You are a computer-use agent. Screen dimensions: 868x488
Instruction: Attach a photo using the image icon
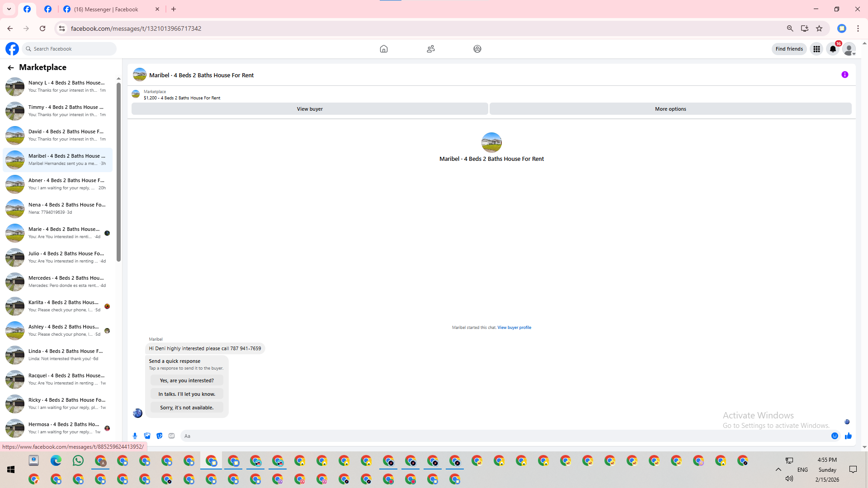[147, 436]
